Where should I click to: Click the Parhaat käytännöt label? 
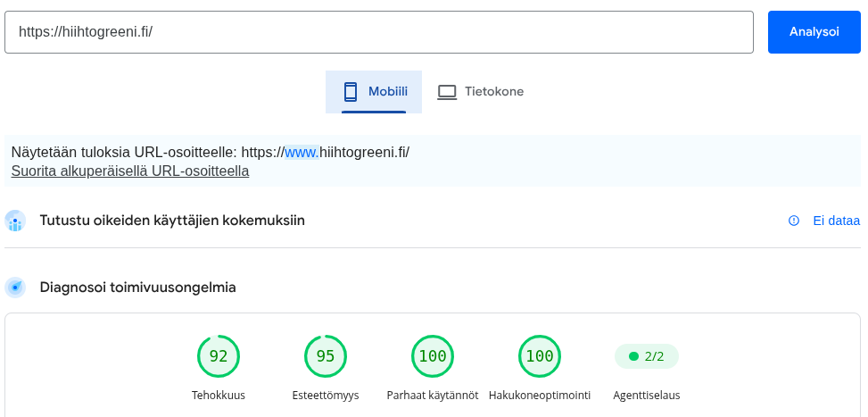coord(433,396)
